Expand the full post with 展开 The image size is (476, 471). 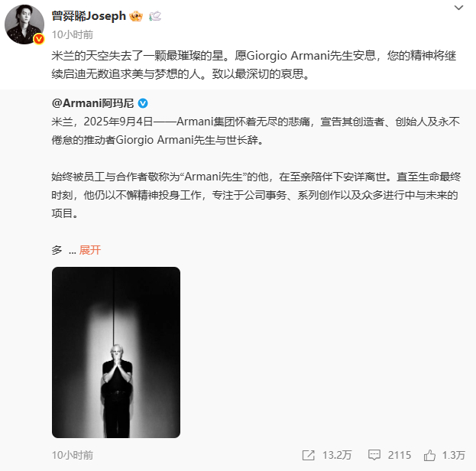pos(90,250)
